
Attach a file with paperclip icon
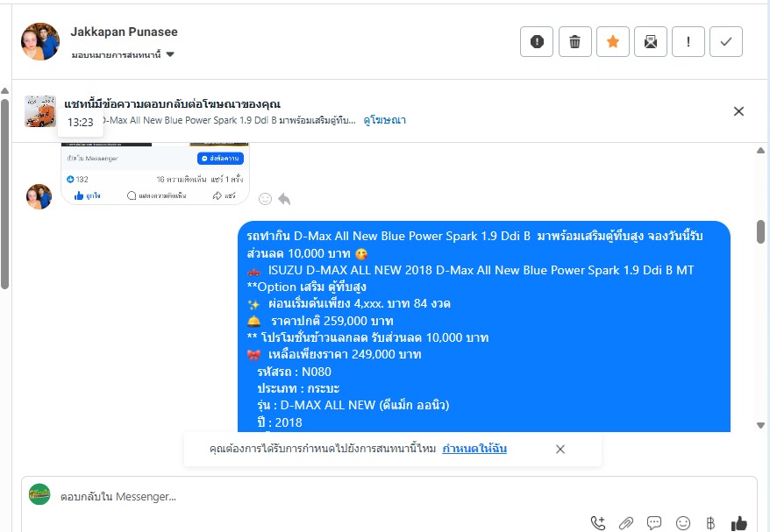(626, 523)
